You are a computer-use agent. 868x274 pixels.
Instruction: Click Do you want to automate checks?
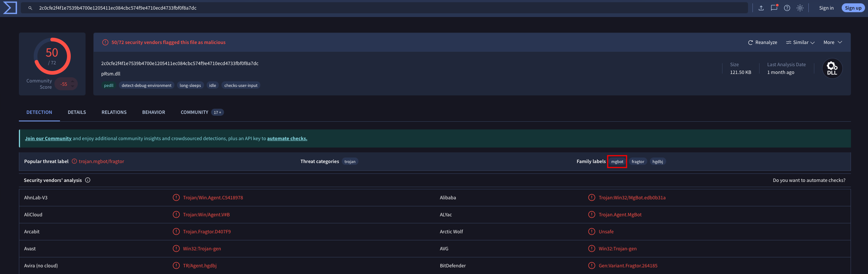(809, 180)
